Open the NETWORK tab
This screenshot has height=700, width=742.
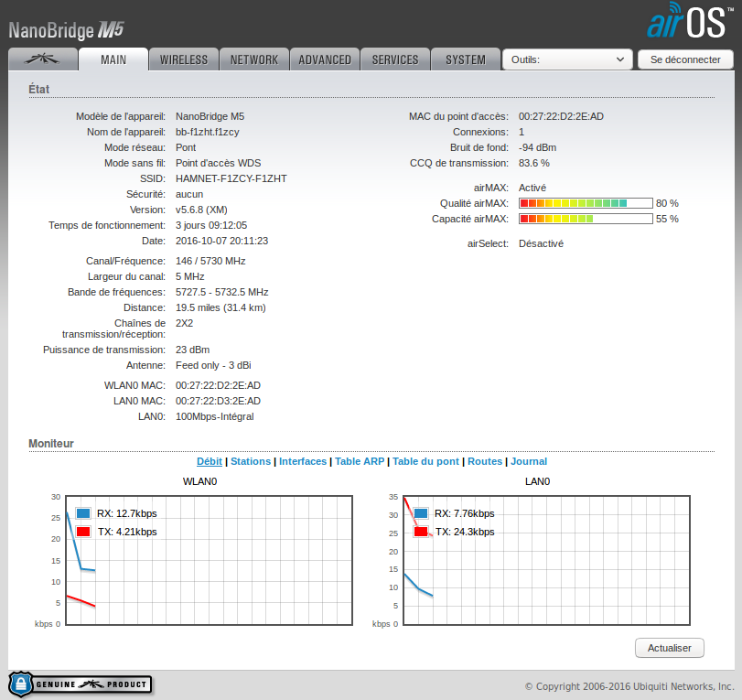point(254,59)
